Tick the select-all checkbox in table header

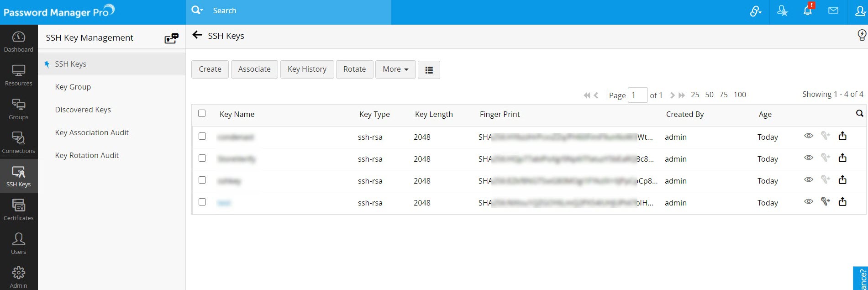pos(202,113)
